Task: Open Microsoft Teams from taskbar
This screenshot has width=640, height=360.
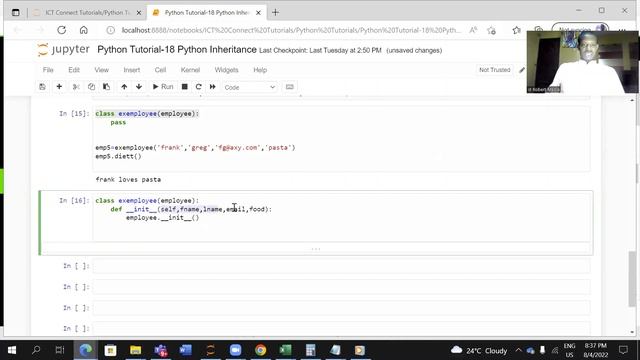Action: (x=161, y=350)
